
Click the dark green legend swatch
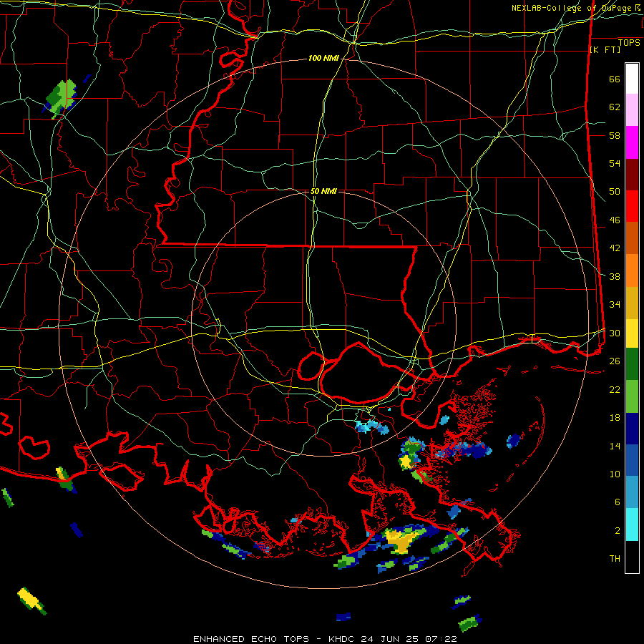(x=632, y=364)
